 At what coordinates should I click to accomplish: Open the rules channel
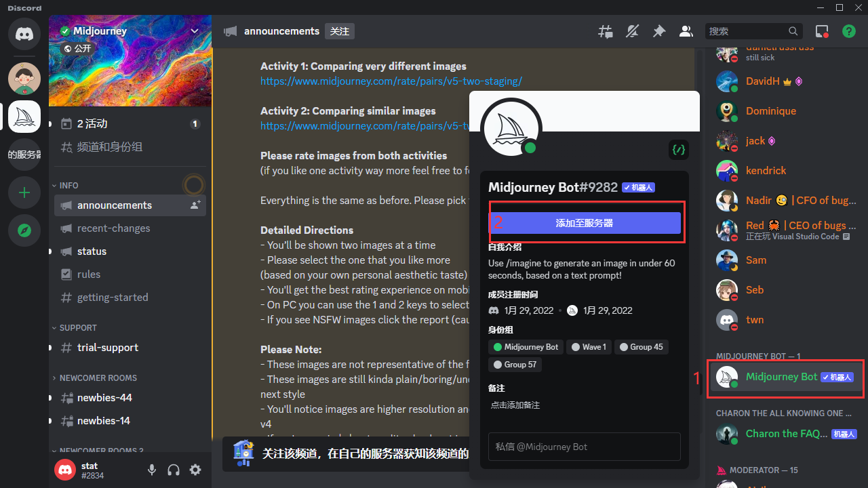pyautogui.click(x=130, y=274)
